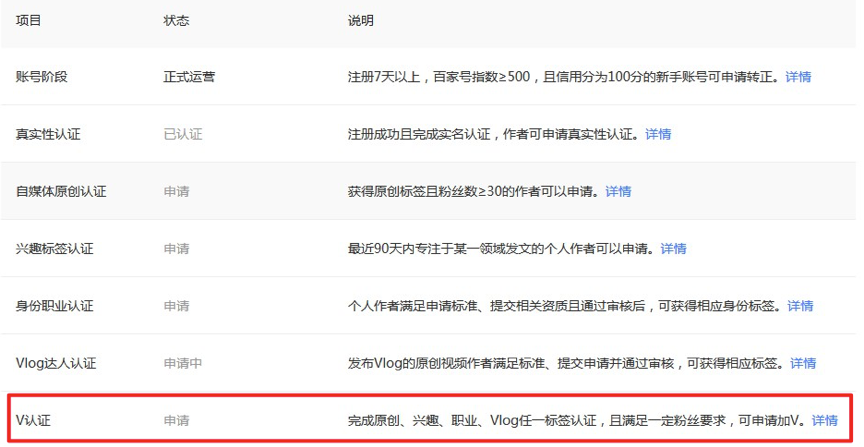Open 详情 link in 账号阶段 row
Screen dimensions: 864x447
(798, 77)
